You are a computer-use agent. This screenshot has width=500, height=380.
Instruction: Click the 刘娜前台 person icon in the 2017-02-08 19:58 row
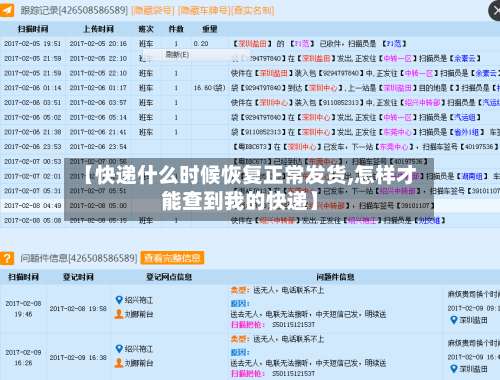point(119,314)
